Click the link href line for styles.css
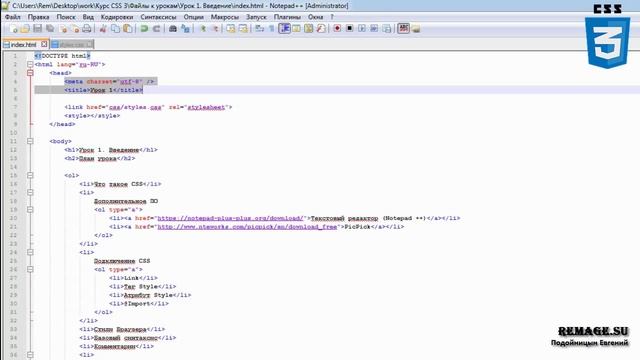 tap(148, 107)
